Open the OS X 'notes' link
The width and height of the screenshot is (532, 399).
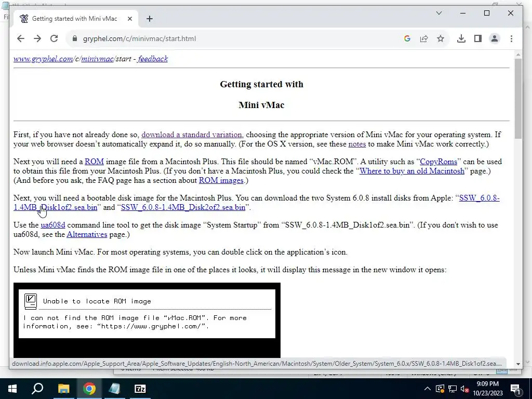(x=357, y=144)
